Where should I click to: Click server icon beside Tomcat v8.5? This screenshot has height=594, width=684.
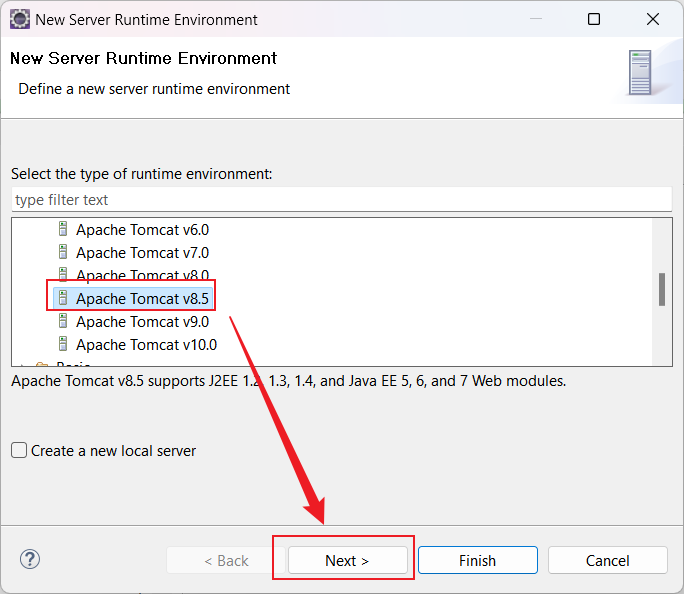pos(63,298)
